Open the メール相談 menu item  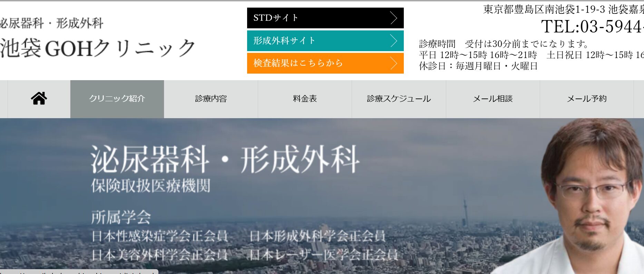click(493, 99)
